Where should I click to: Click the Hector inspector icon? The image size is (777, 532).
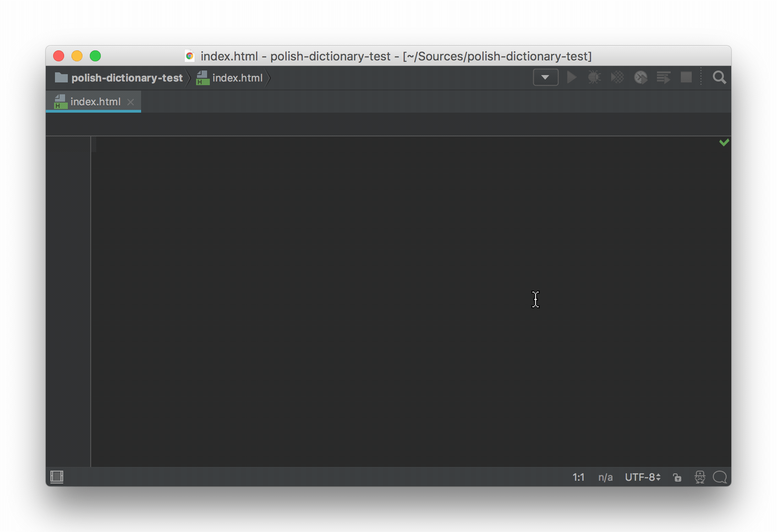pyautogui.click(x=700, y=477)
